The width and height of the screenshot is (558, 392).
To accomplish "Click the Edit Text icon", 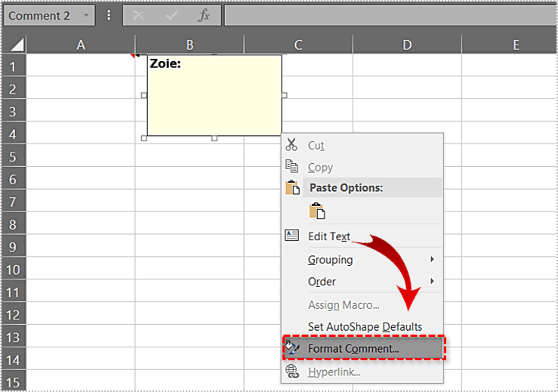I will [x=292, y=236].
